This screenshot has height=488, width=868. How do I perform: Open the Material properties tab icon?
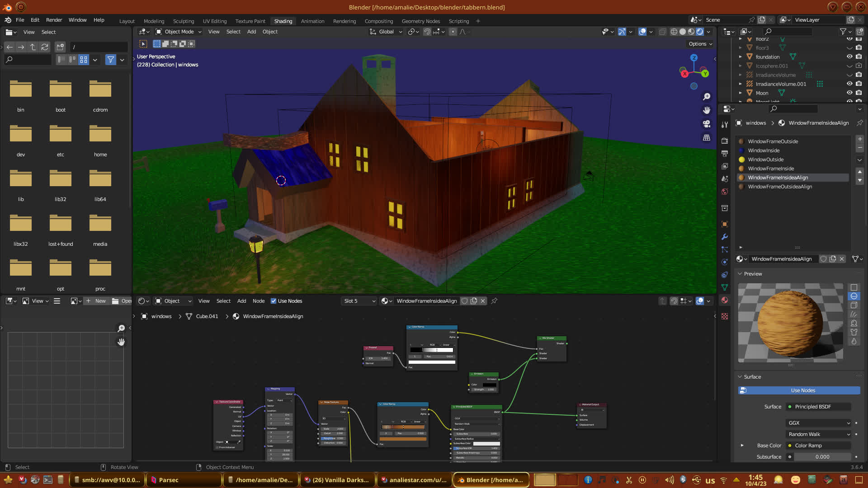[725, 300]
